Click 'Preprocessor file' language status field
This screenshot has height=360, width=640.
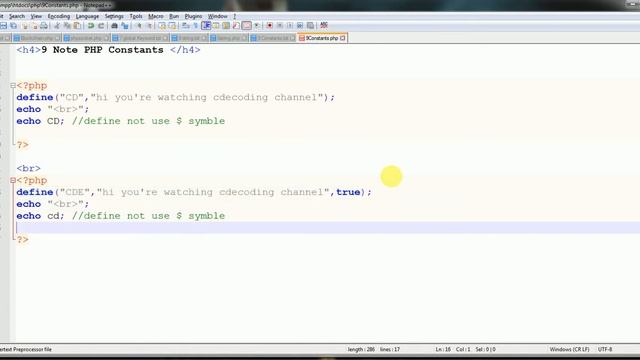[x=26, y=349]
